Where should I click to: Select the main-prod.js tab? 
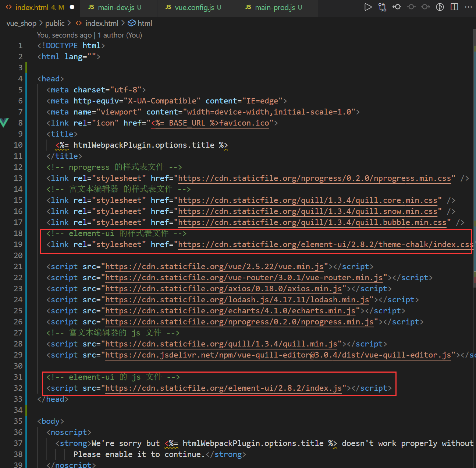[274, 7]
